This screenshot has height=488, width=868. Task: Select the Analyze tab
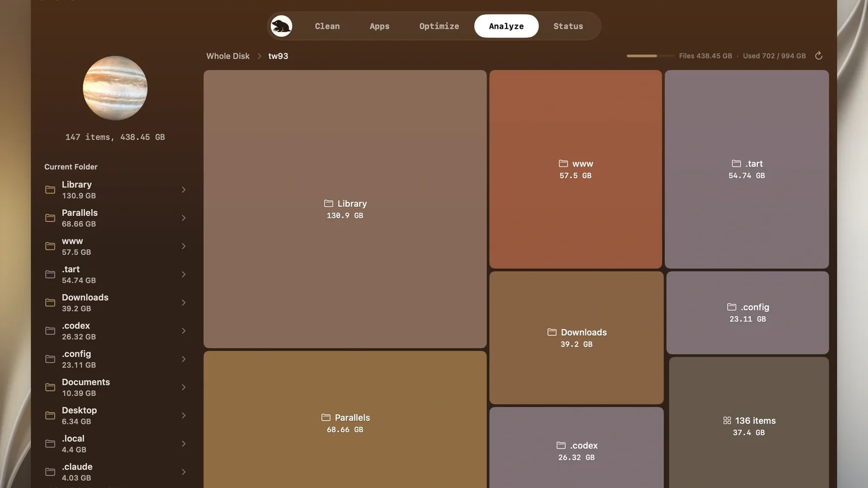pyautogui.click(x=506, y=26)
